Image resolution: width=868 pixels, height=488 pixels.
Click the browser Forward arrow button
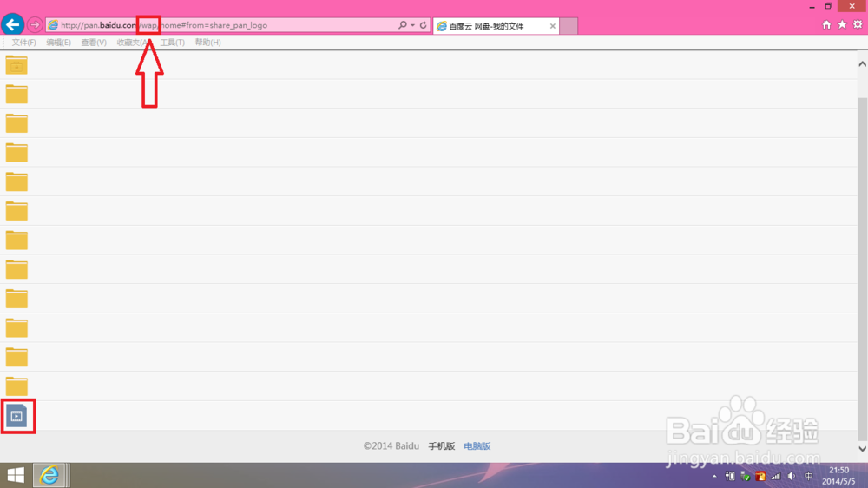[35, 25]
